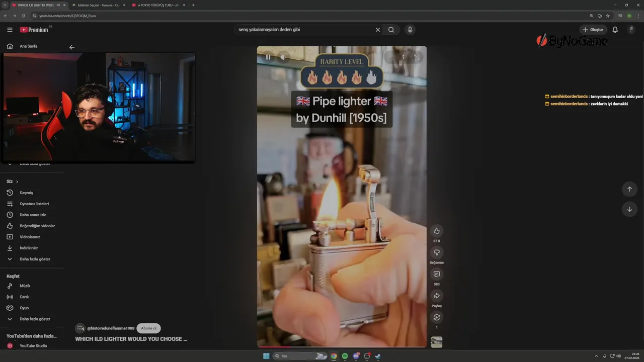Open a new browser tab
This screenshot has height=362, width=644.
pyautogui.click(x=193, y=5)
